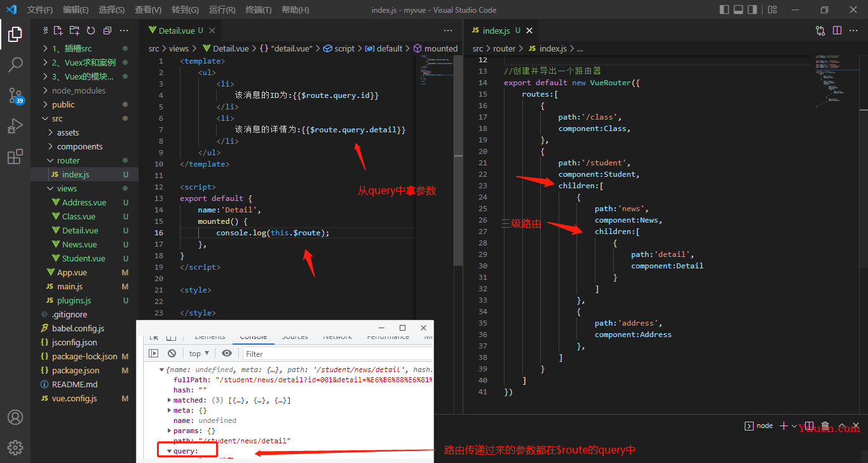Show console sidebar icon in DevTools
Screen dimensions: 868x463
point(153,354)
